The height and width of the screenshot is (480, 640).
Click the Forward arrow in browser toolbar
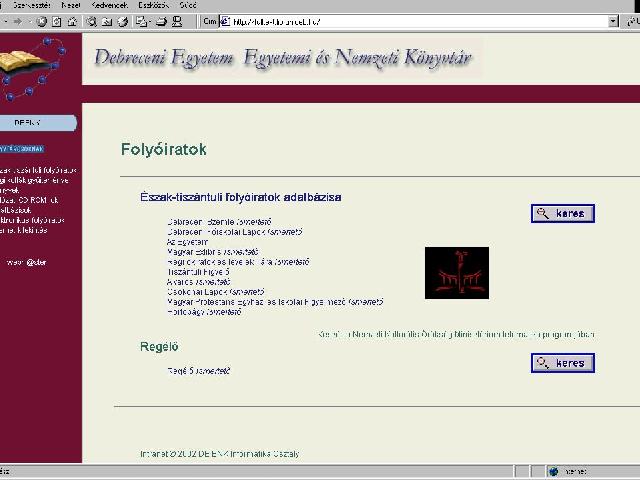(17, 22)
